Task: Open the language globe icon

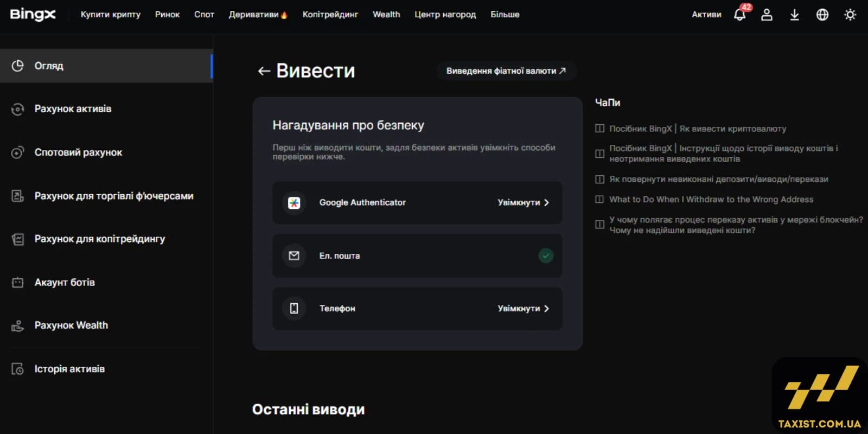Action: [822, 15]
